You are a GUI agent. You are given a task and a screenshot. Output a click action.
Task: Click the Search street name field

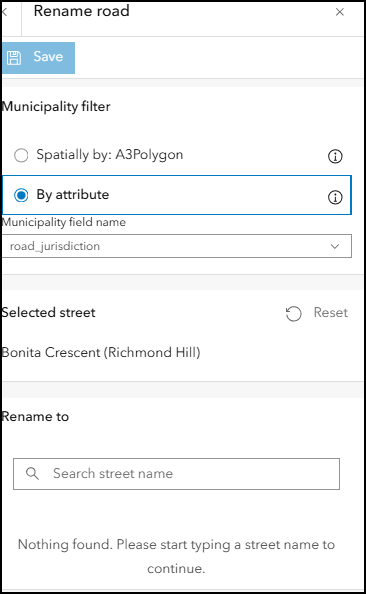click(x=177, y=474)
